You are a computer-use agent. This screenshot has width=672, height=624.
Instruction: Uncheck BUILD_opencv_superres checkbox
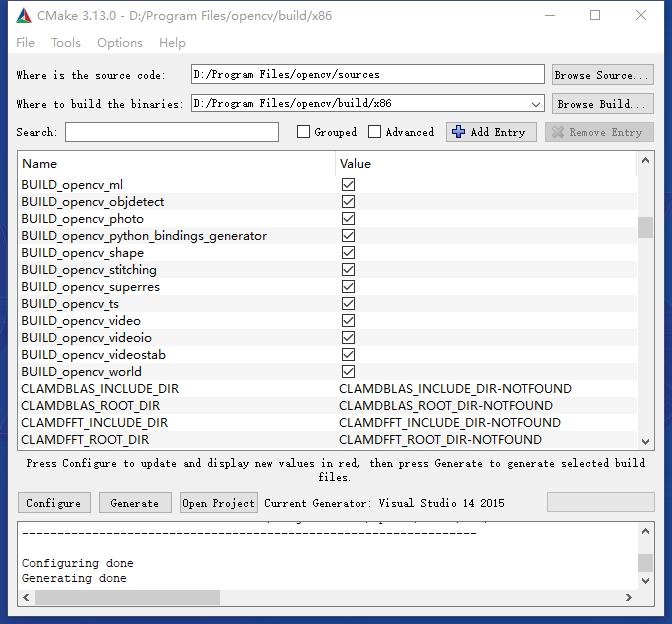(x=348, y=287)
